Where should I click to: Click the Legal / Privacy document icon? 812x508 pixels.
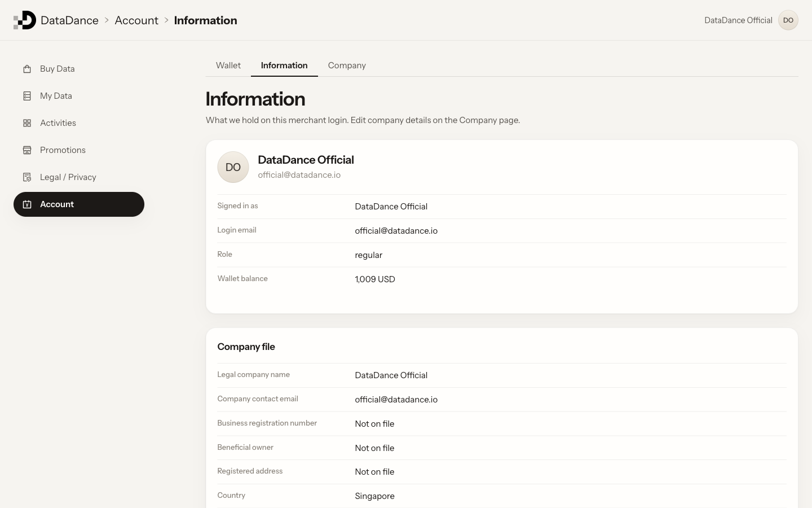(27, 177)
